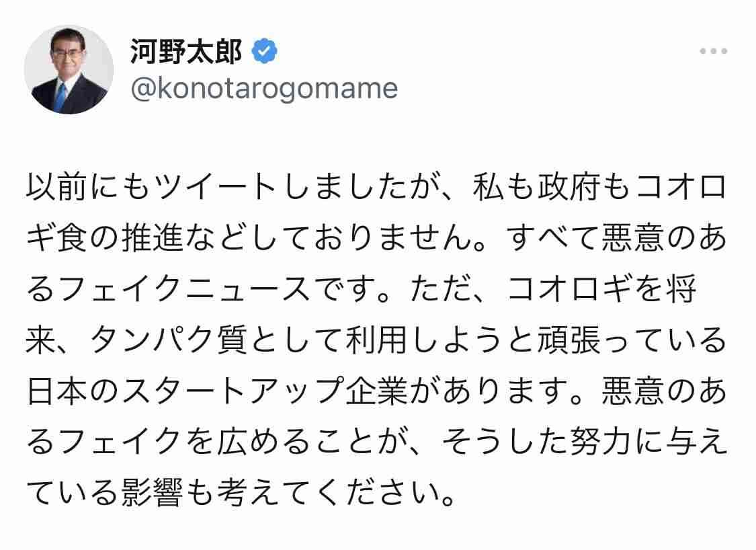
Task: Click the word おりません in the second line
Action: point(392,238)
